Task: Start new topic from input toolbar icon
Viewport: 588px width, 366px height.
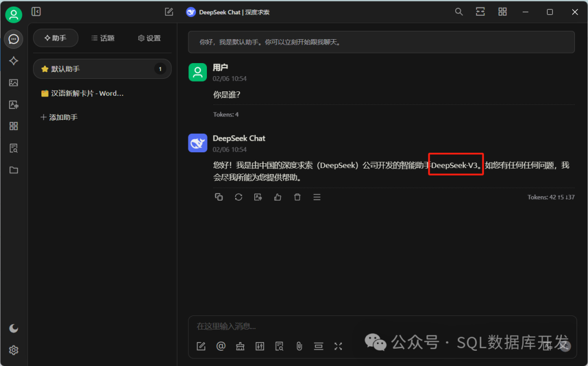Action: 201,346
